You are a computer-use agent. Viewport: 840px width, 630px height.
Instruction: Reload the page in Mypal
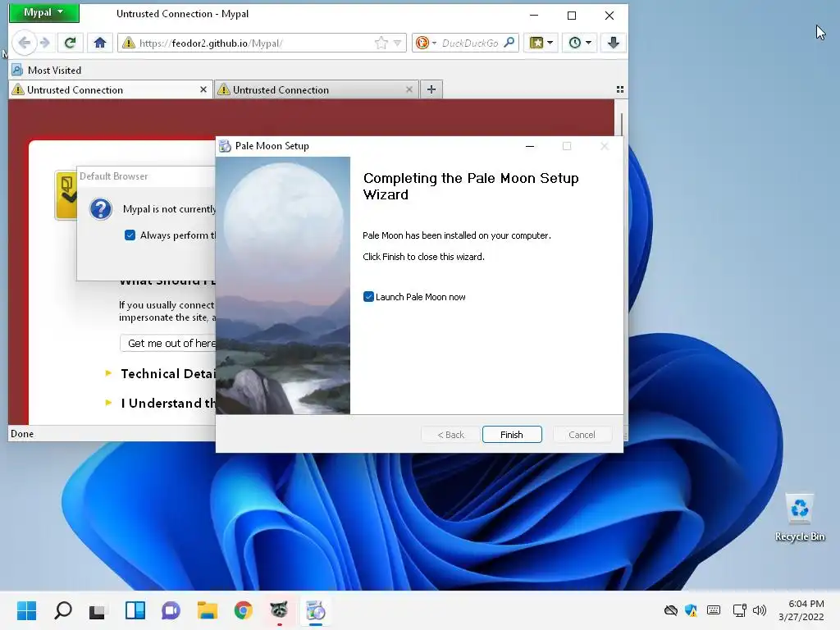tap(71, 43)
